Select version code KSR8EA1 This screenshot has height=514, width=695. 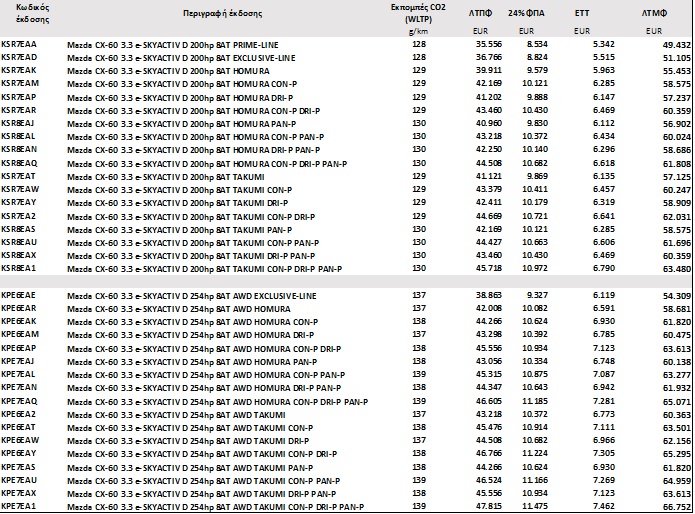(x=18, y=268)
